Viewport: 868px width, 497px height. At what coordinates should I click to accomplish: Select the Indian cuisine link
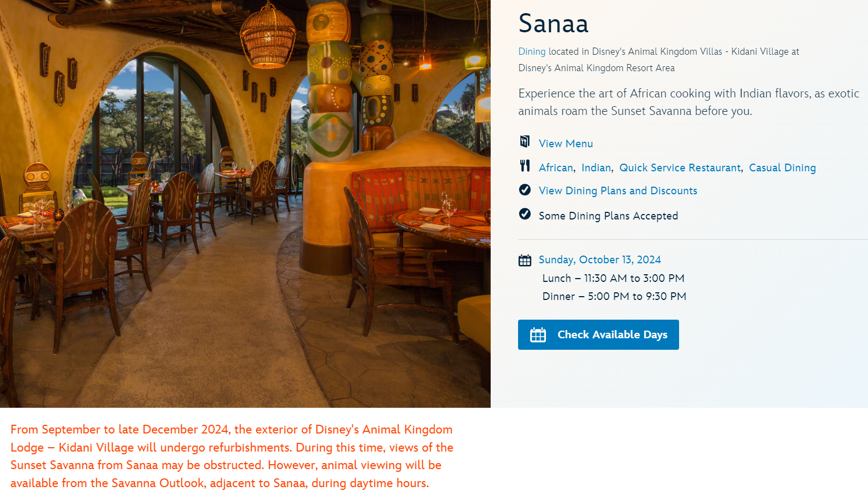click(596, 168)
